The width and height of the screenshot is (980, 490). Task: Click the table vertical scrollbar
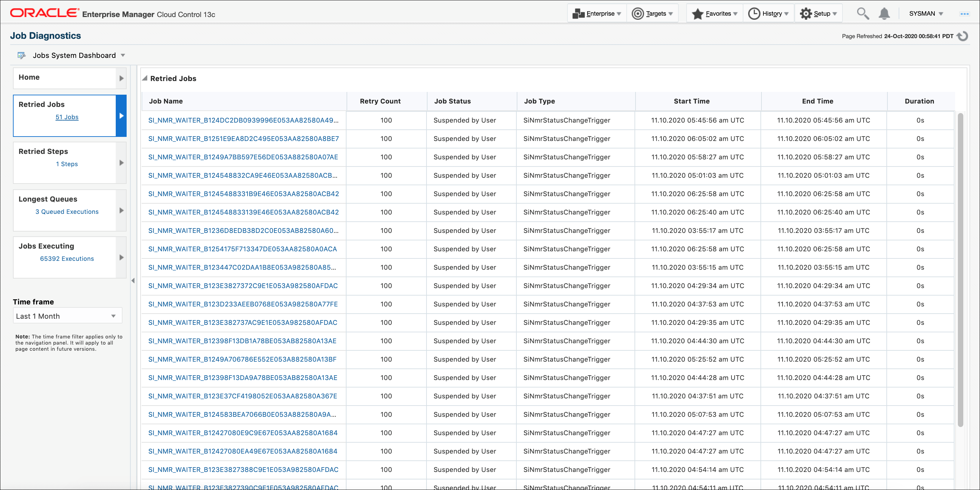click(x=960, y=270)
